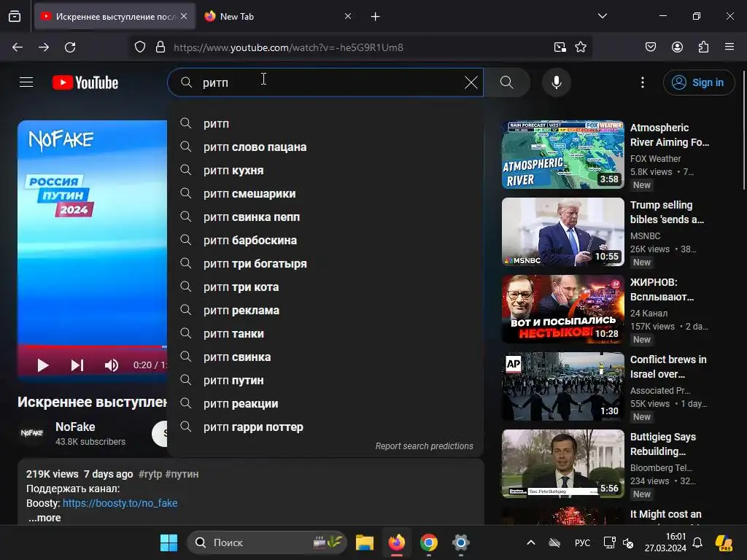Reload the current page
Screen dimensions: 747x560
pos(70,47)
